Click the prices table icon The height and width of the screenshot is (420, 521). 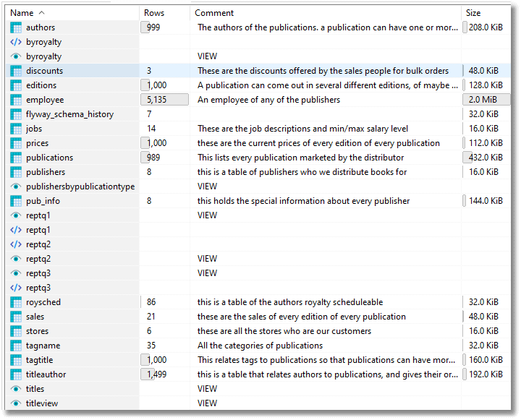coord(16,143)
